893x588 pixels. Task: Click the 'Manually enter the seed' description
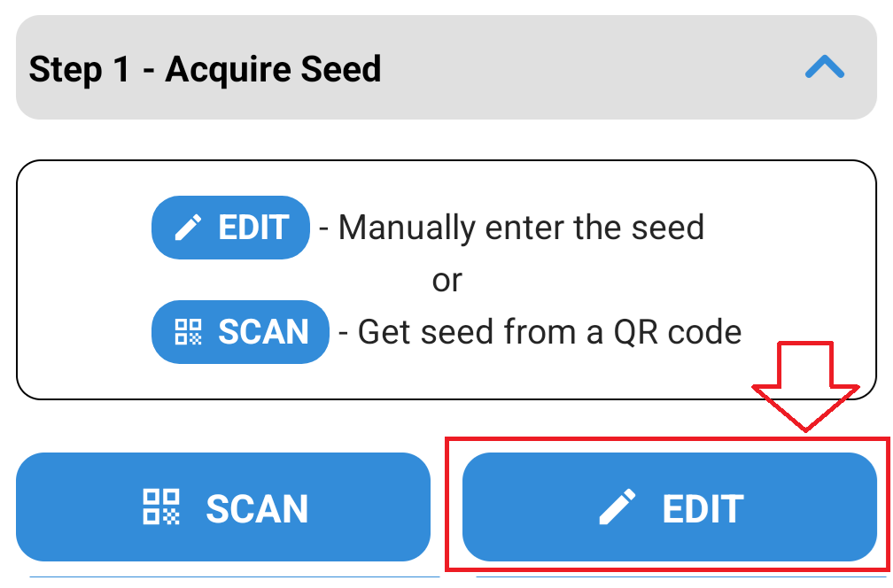(x=521, y=228)
